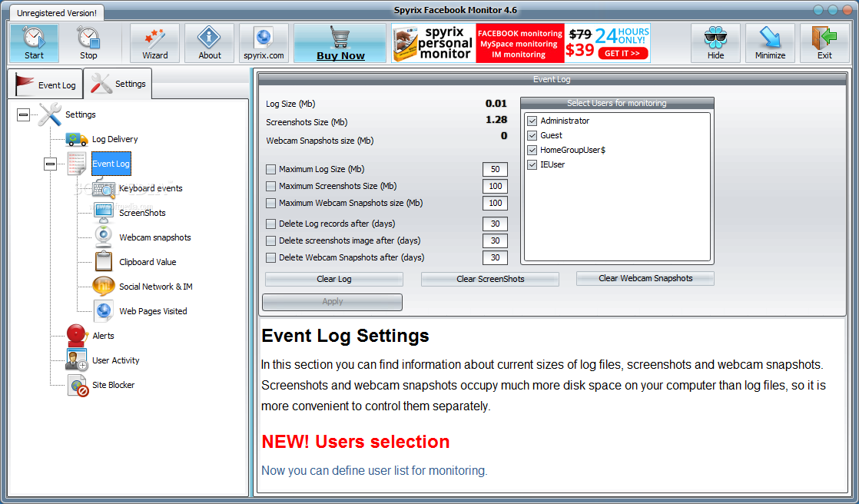
Task: Click the Delete Log records days field
Action: tap(496, 224)
